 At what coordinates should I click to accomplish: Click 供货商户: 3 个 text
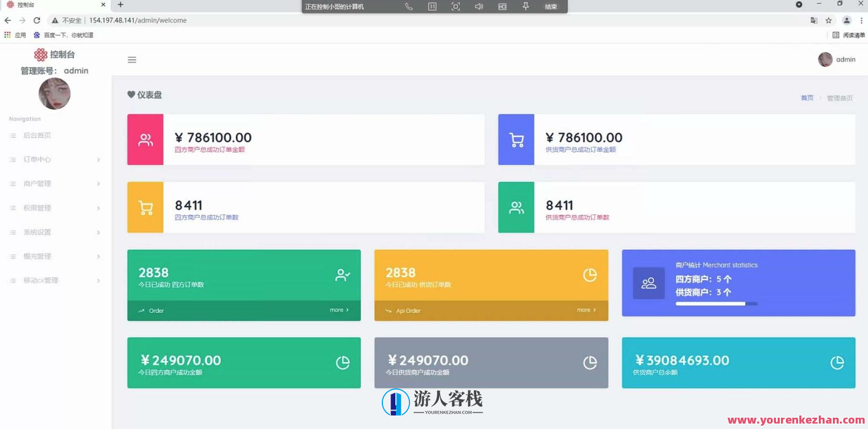point(703,292)
